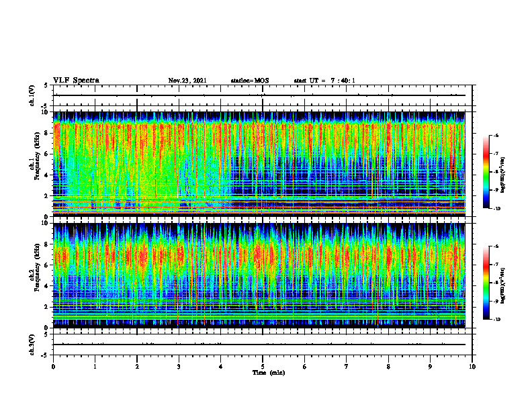Click time axis tick label "3"

pyautogui.click(x=179, y=367)
